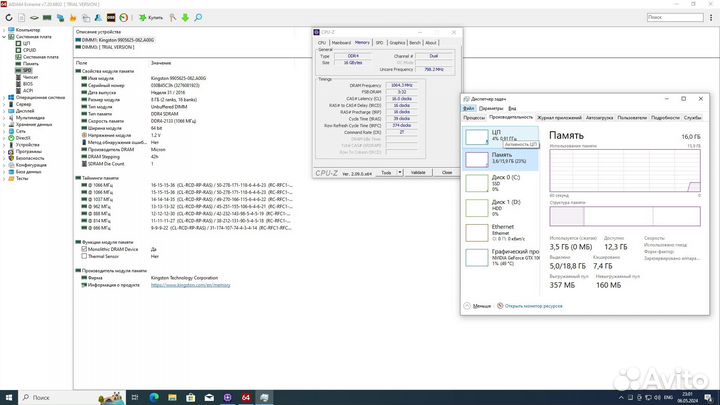Viewport: 720px width, 405px height.
Task: Click Tools button in CPU-Z
Action: pyautogui.click(x=386, y=173)
